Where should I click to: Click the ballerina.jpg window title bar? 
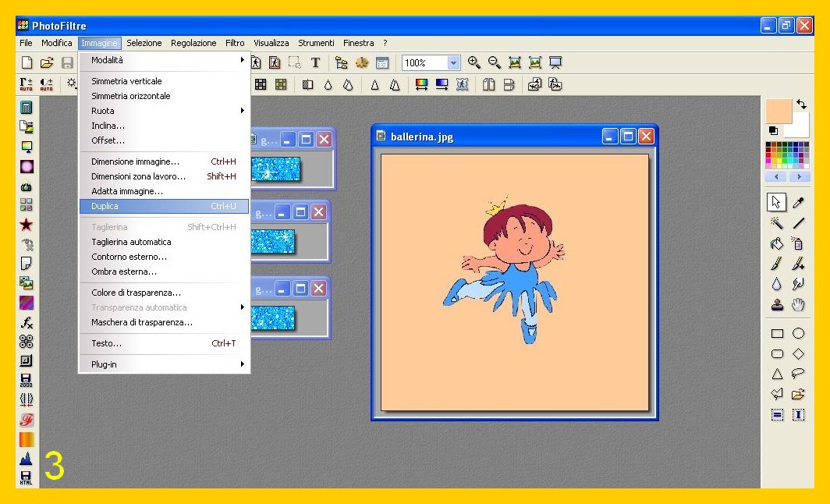point(484,137)
